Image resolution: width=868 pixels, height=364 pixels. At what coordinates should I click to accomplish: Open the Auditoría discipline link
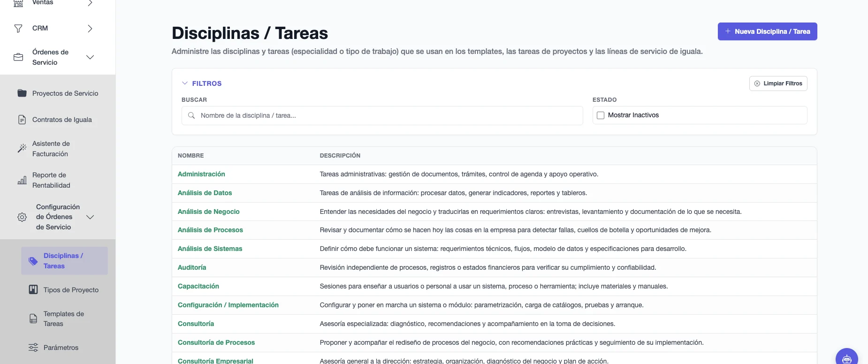[x=192, y=267]
